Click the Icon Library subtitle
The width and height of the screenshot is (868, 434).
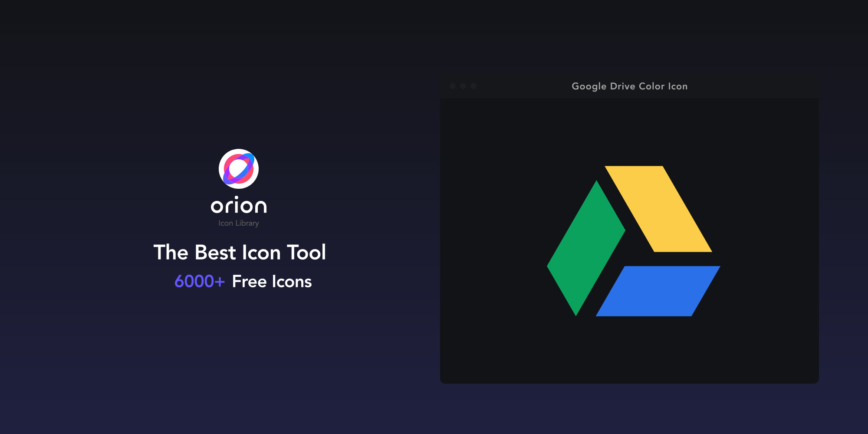pos(239,223)
